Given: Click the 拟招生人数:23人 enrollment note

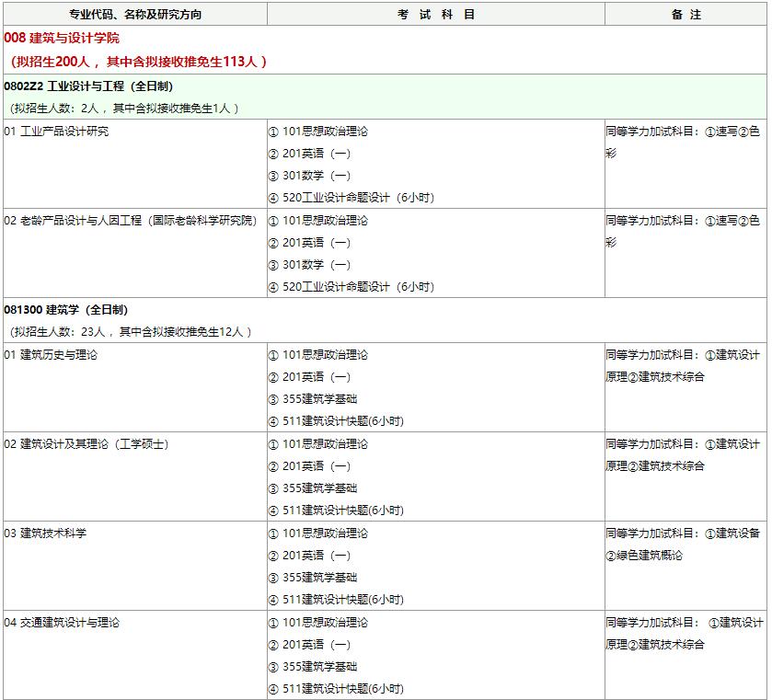Looking at the screenshot, I should [130, 332].
